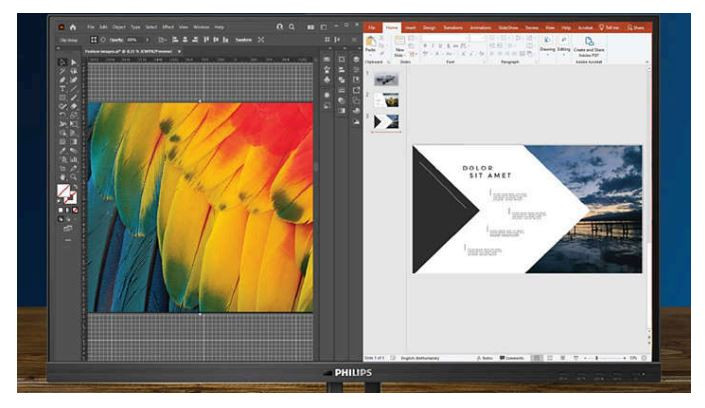Click the Comments button in status bar
This screenshot has height=408, width=705.
click(512, 358)
